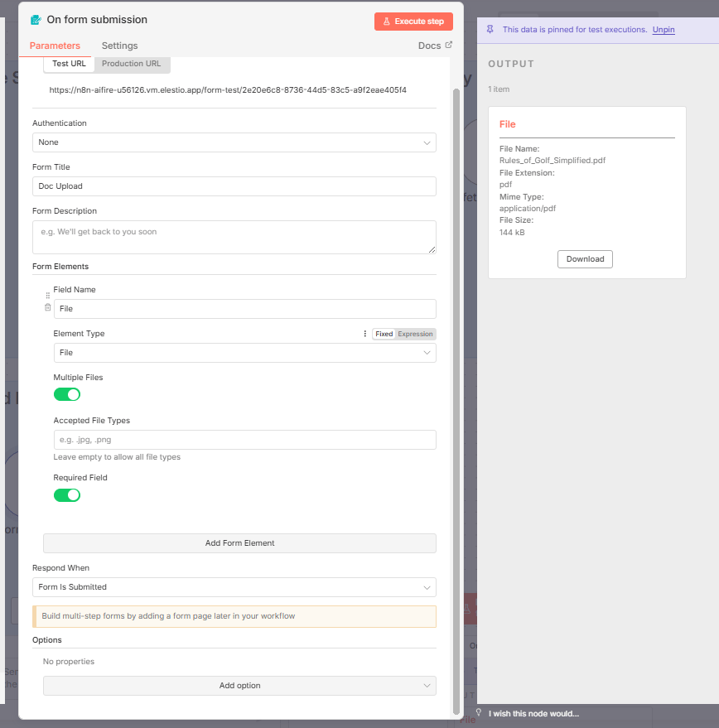719x728 pixels.
Task: Switch Element Type to Expression mode
Action: coord(415,334)
